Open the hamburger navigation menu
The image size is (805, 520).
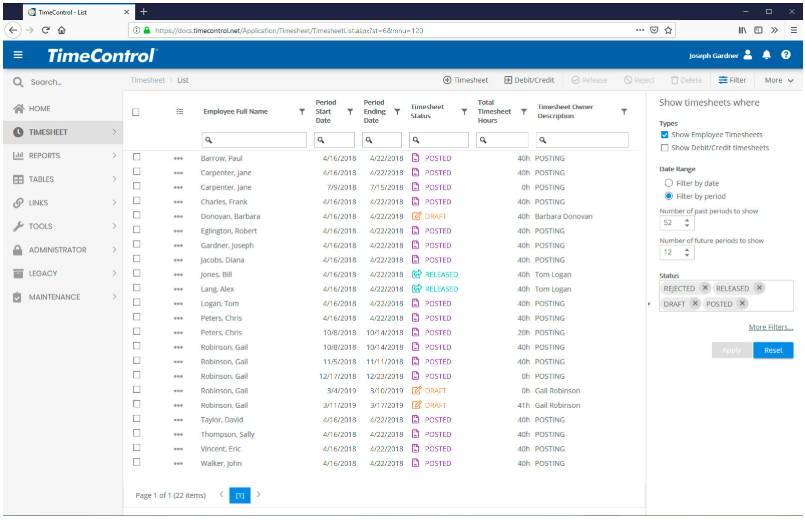[18, 54]
